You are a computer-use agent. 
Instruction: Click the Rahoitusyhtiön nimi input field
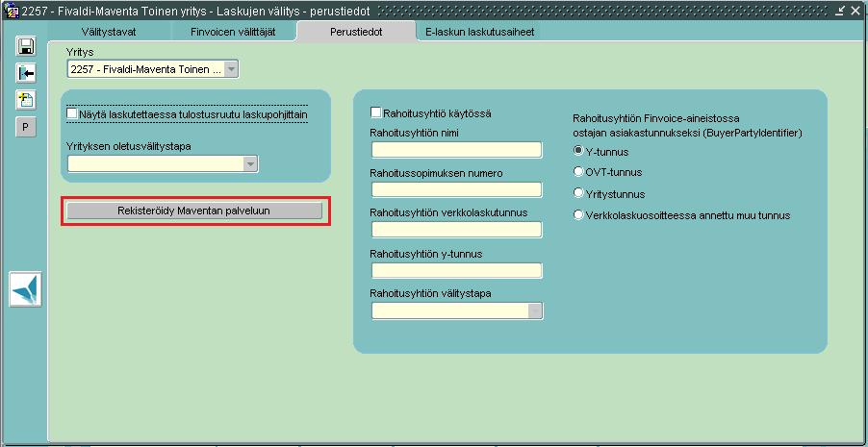pos(457,150)
